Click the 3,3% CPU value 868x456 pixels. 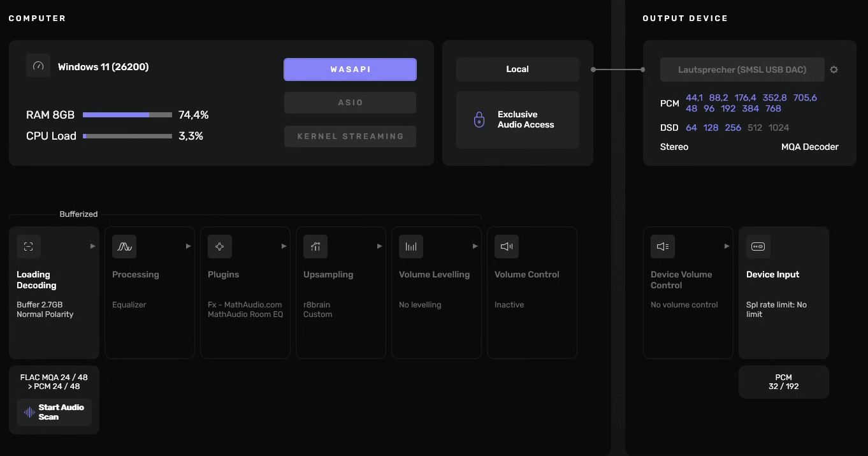[191, 136]
